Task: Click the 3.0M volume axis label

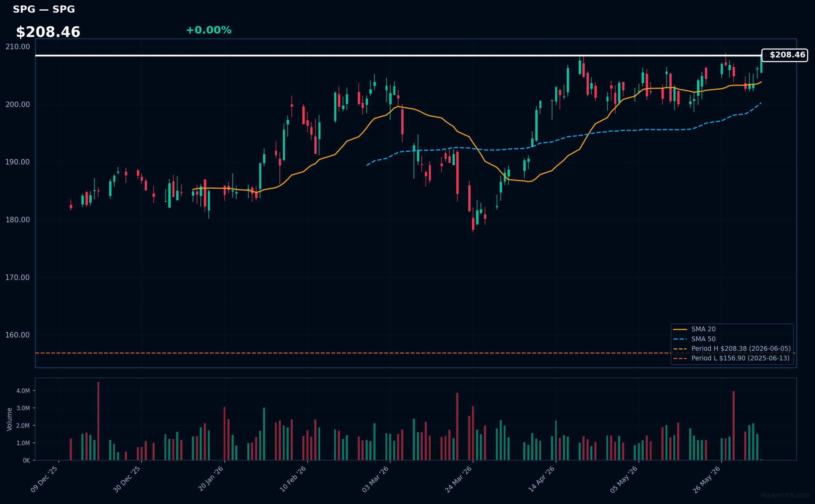Action: pyautogui.click(x=23, y=408)
